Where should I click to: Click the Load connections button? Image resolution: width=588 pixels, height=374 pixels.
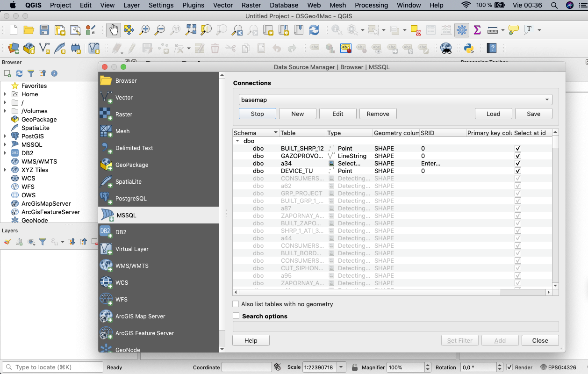[493, 114]
